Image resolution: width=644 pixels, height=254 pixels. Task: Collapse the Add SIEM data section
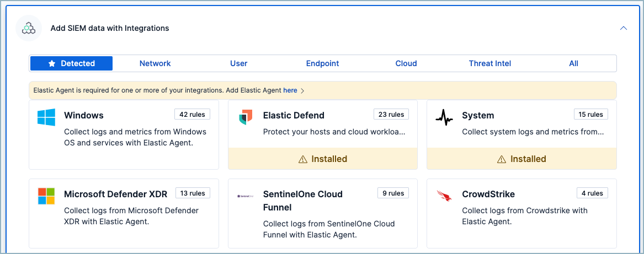click(624, 28)
